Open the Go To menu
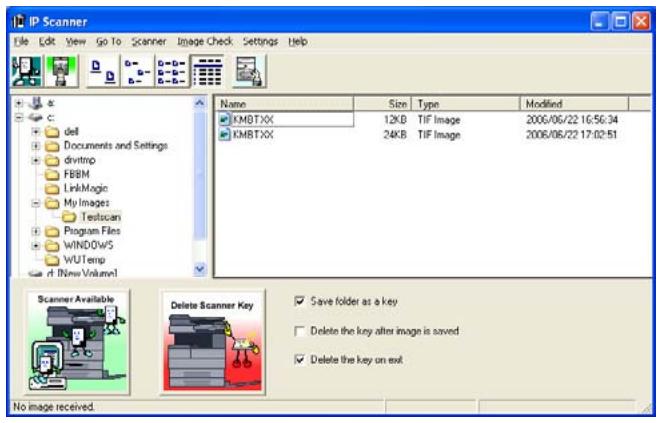 pyautogui.click(x=109, y=41)
